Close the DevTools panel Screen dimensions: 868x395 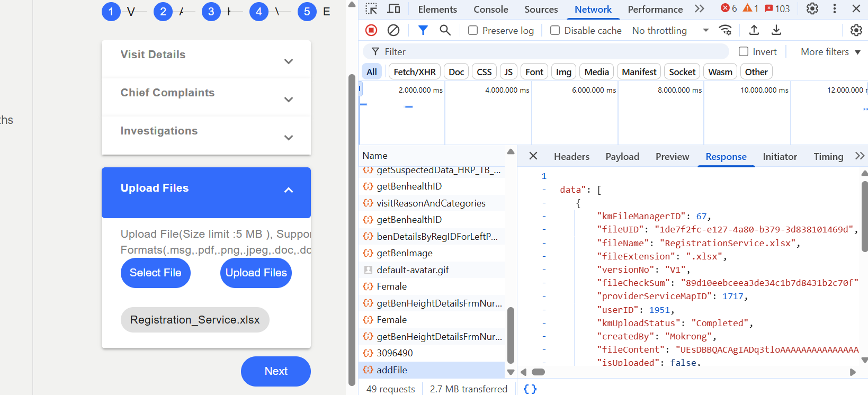point(856,8)
